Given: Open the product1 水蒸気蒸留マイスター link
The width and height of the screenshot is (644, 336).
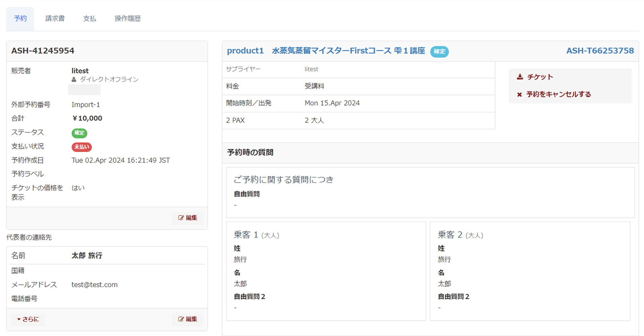Looking at the screenshot, I should click(326, 51).
